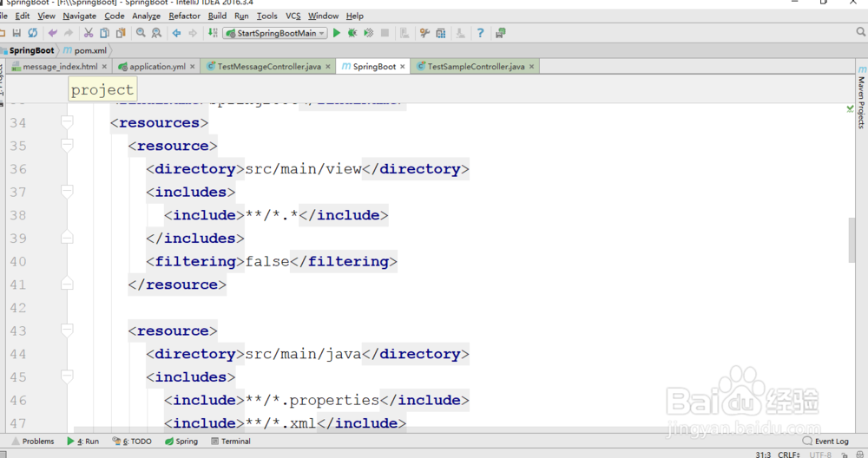Switch to message_index.html tab
Viewport: 868px width, 458px height.
coord(59,67)
